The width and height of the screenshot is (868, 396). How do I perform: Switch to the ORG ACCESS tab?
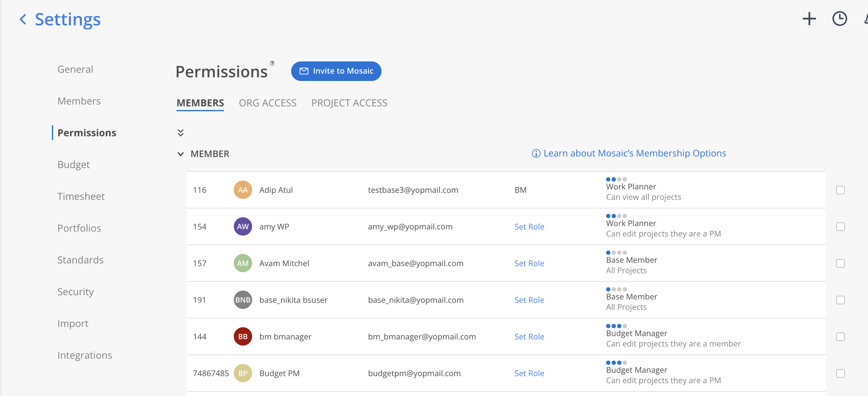pos(268,103)
